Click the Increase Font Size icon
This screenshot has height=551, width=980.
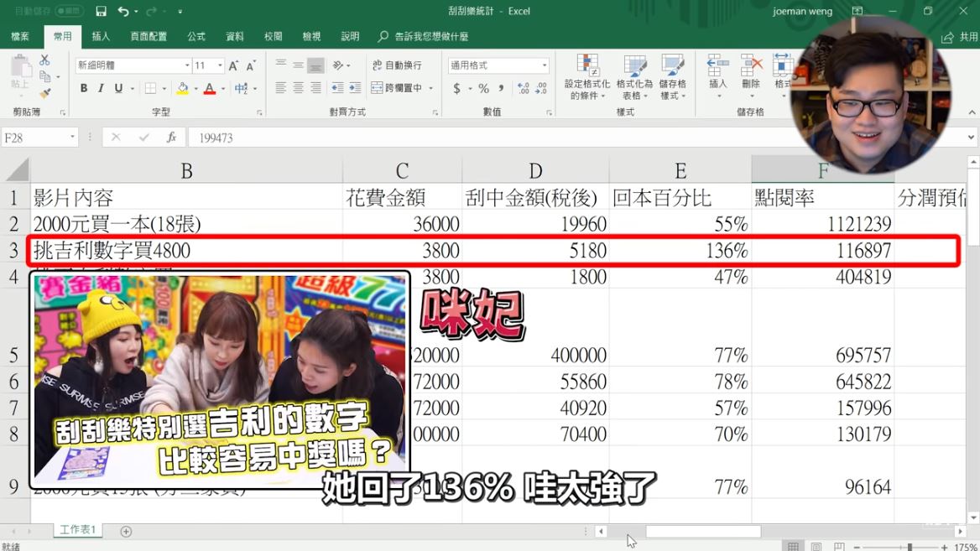(x=234, y=65)
